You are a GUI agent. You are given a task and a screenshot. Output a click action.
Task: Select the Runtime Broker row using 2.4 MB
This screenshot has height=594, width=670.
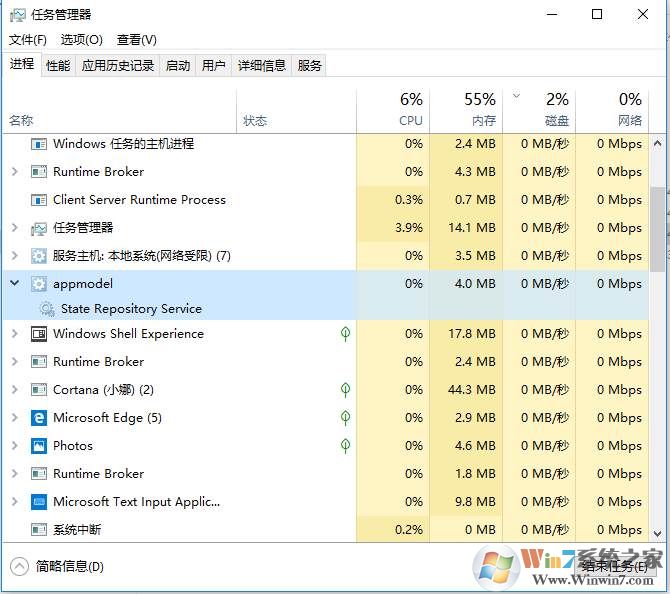pyautogui.click(x=326, y=362)
